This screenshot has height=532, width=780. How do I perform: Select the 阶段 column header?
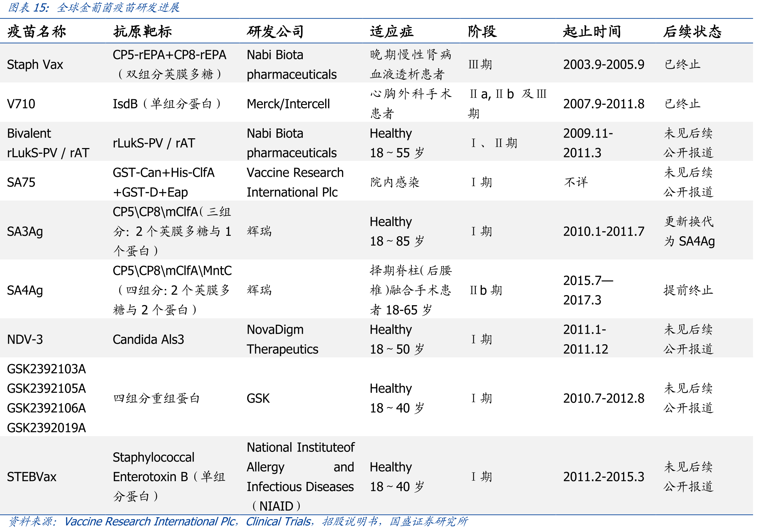point(482,32)
